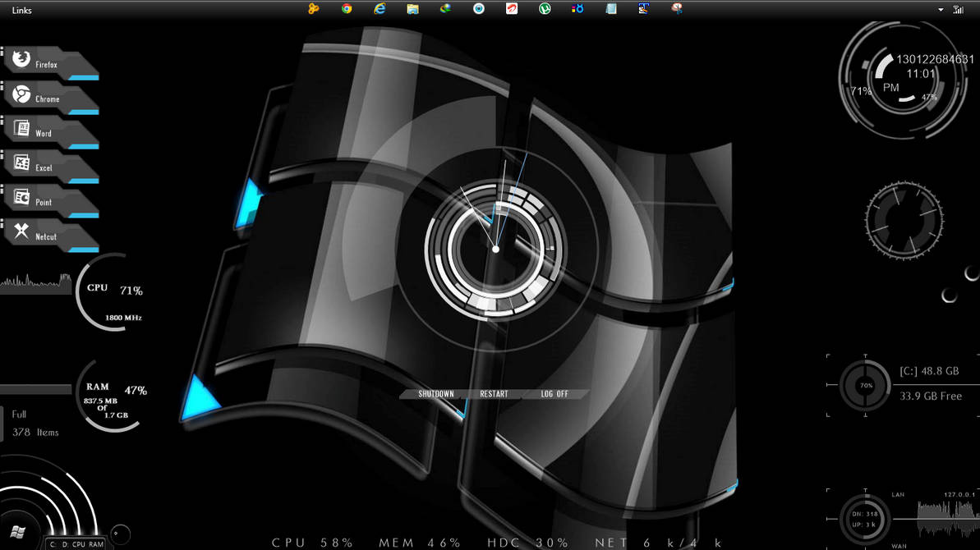Click the 130122684631 number text

[935, 59]
